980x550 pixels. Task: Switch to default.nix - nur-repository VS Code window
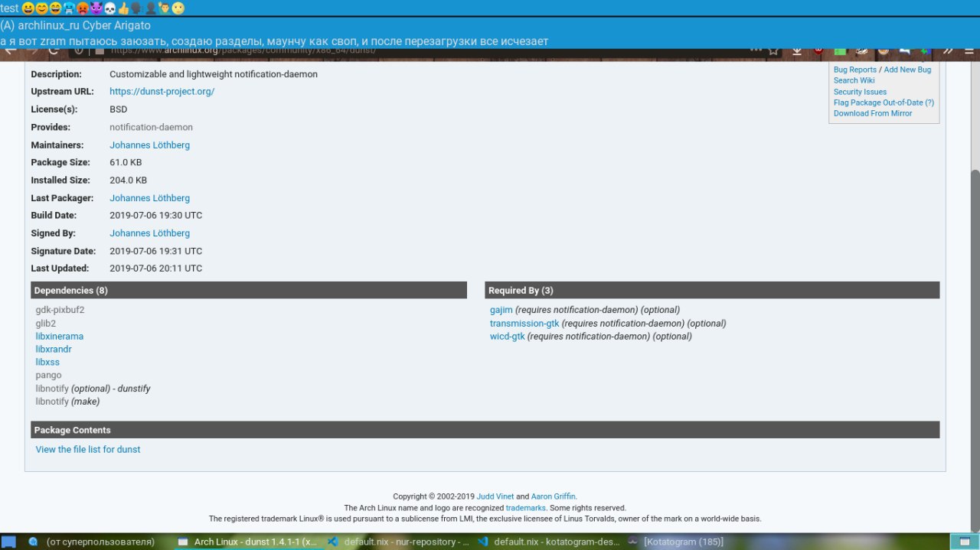tap(398, 542)
